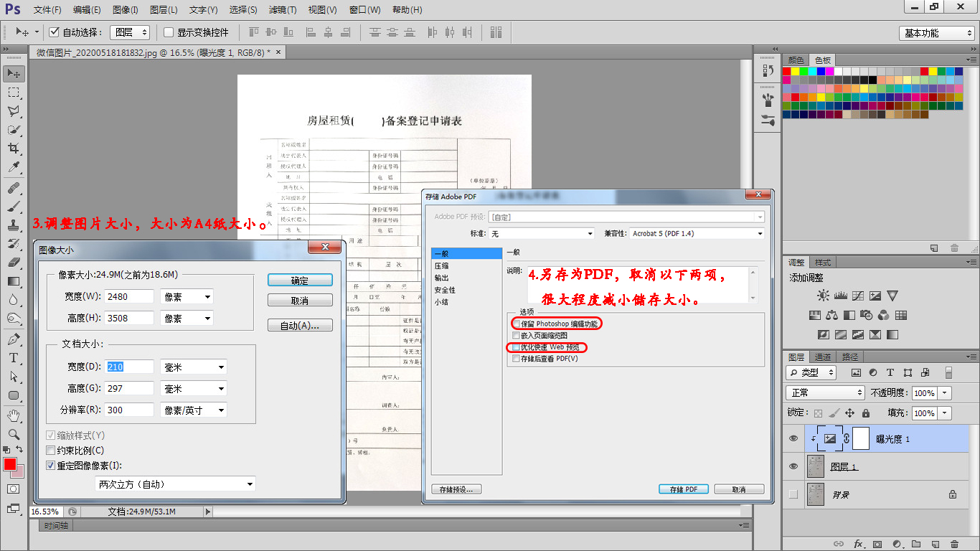Select the Zoom tool
This screenshot has height=551, width=980.
14,435
